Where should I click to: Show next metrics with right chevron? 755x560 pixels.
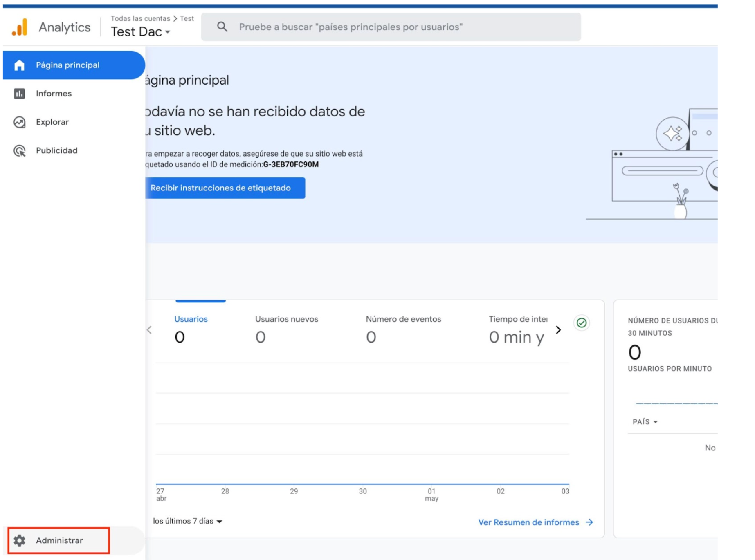[x=558, y=330]
